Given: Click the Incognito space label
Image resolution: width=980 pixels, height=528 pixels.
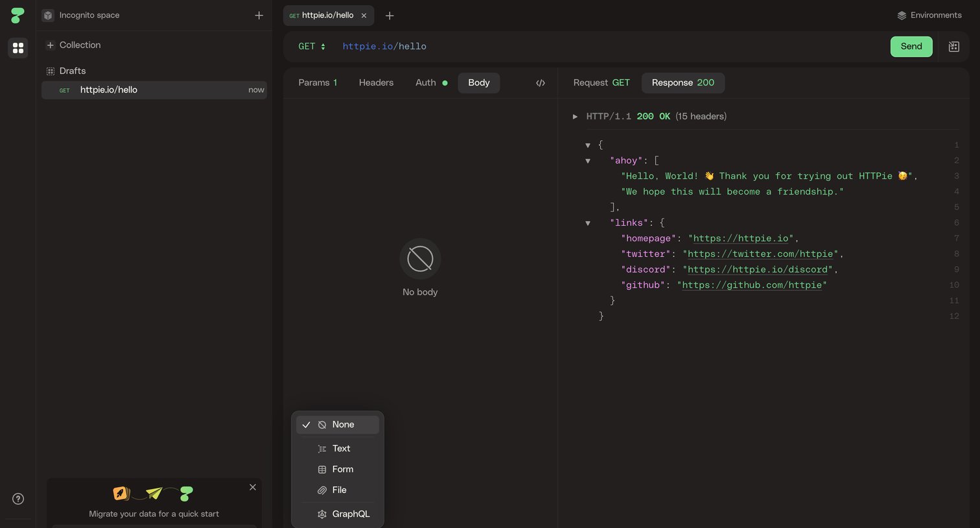Looking at the screenshot, I should [x=89, y=16].
